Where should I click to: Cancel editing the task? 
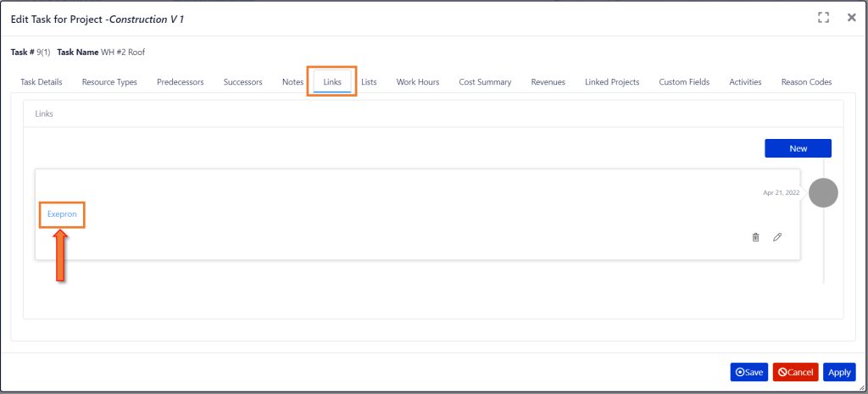(795, 373)
